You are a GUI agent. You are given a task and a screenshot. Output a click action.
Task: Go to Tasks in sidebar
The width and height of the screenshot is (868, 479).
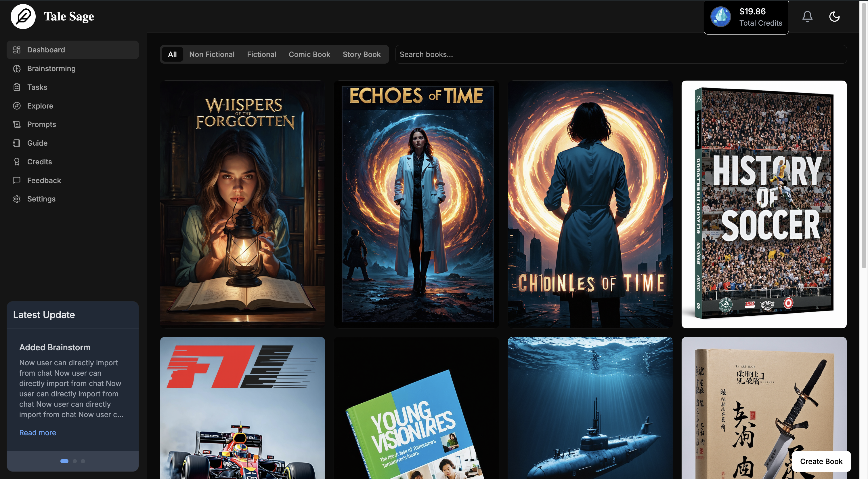(x=73, y=87)
